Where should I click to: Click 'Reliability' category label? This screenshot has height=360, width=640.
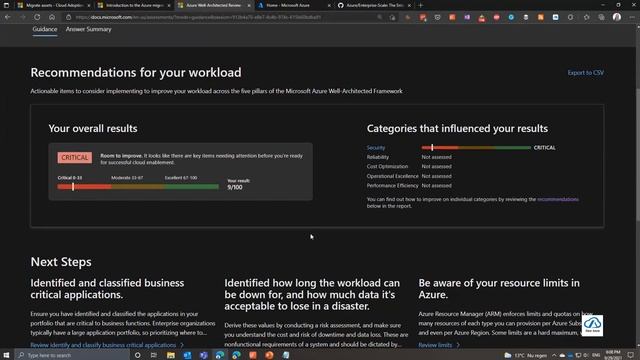(378, 157)
